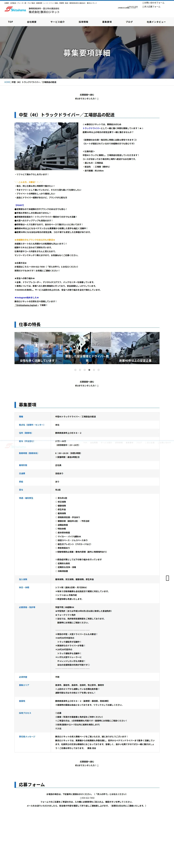Click the 徹底した安全管理とドライバー教育 slide

(87, 348)
